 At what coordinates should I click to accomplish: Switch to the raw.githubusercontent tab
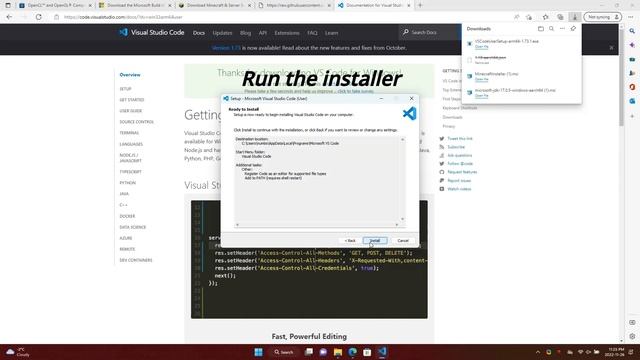coord(294,5)
